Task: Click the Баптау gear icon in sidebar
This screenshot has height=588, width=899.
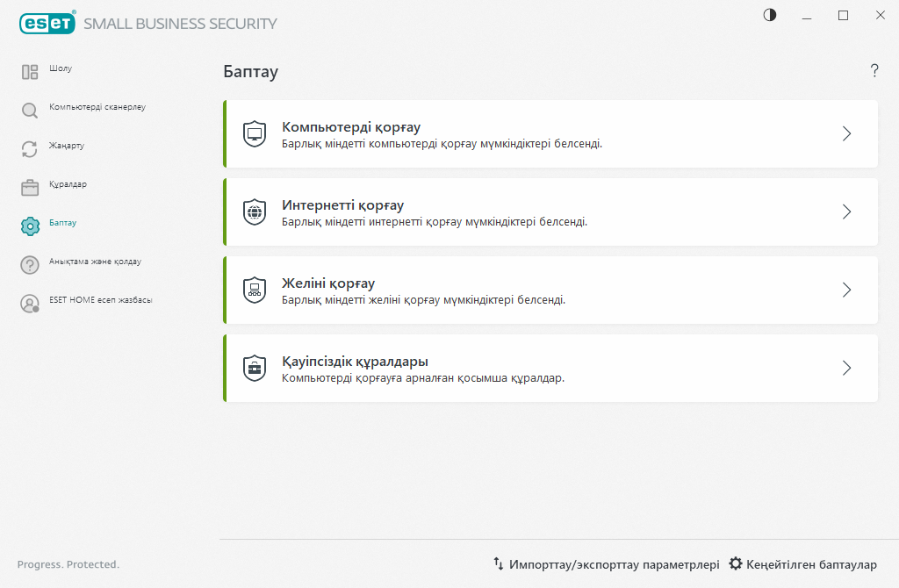Action: [x=30, y=226]
